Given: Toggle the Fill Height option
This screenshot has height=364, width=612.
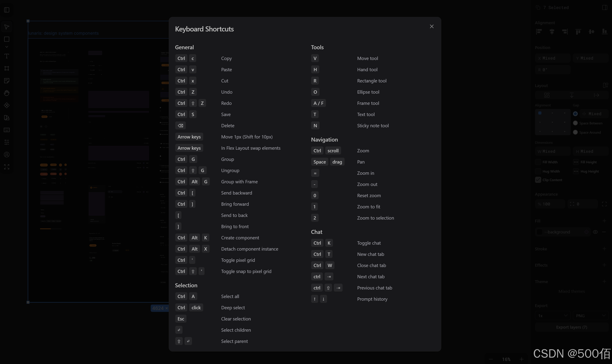Looking at the screenshot, I should tap(576, 162).
